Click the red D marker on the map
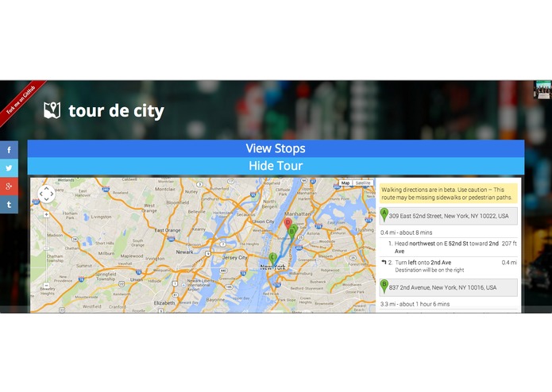552x392 pixels. (x=288, y=223)
